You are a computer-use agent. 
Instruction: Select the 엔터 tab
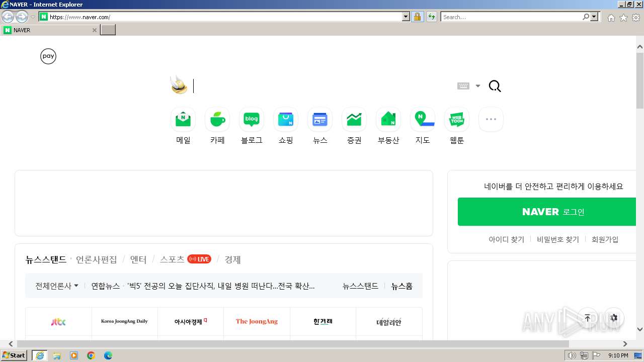click(138, 259)
